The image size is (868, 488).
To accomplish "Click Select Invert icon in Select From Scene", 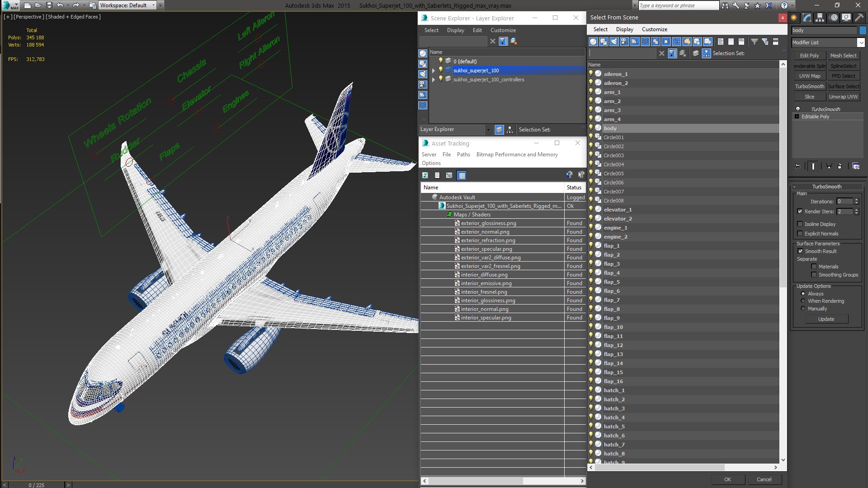I will coord(741,42).
